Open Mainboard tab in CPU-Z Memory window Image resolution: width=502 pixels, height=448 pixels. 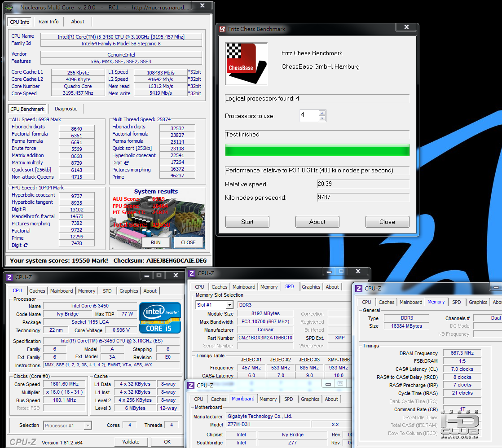coord(411,302)
